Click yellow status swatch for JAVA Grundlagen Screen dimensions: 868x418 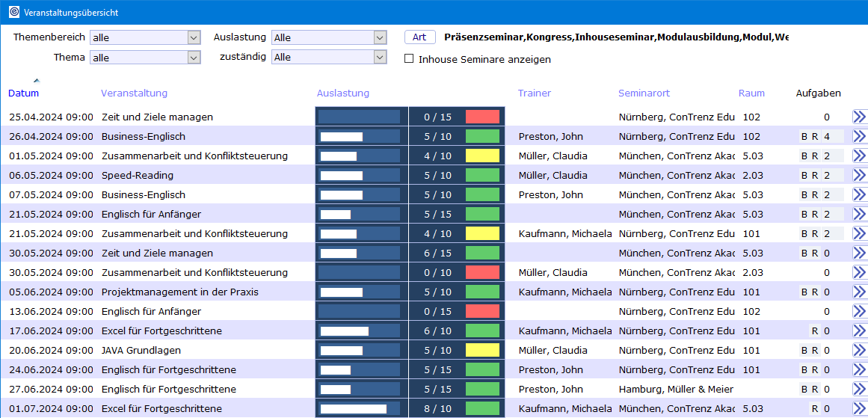pos(482,350)
